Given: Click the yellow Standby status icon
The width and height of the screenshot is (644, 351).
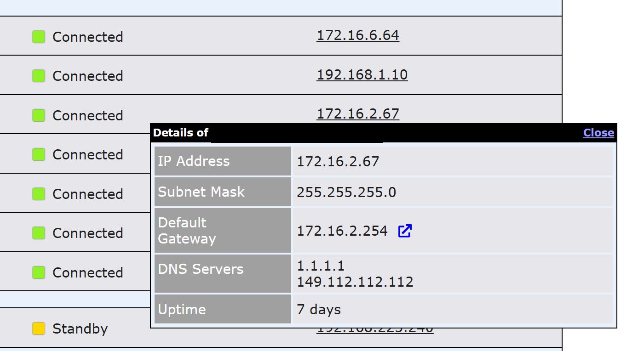Looking at the screenshot, I should pyautogui.click(x=39, y=328).
